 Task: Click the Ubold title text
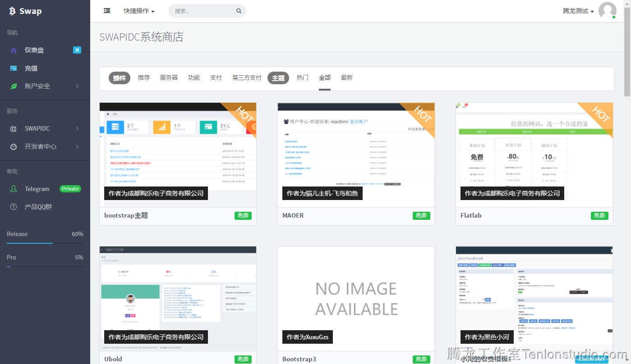[113, 359]
